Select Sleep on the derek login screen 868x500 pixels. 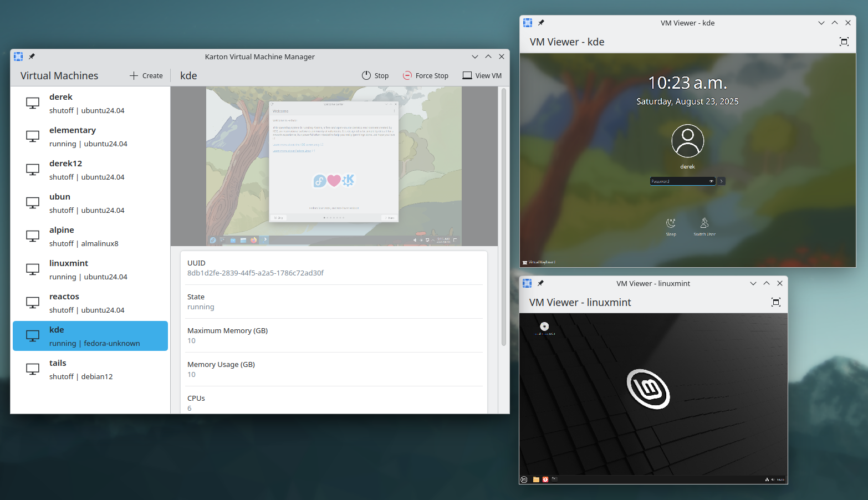pyautogui.click(x=671, y=226)
